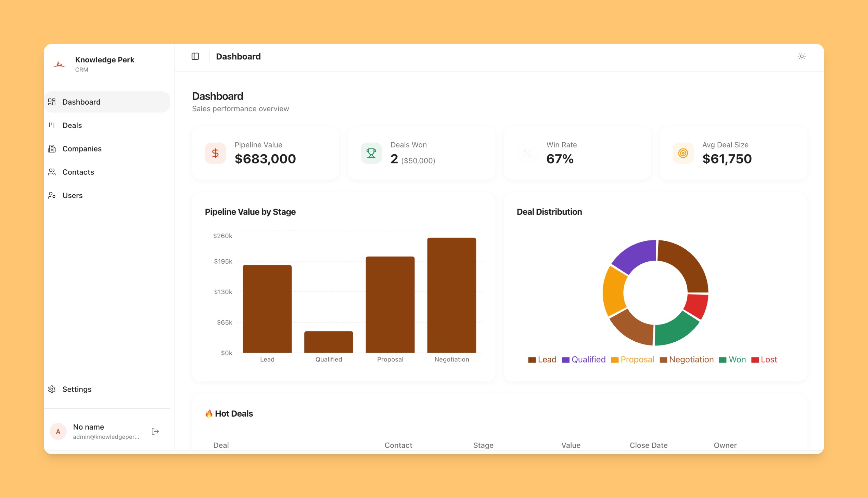Open the Deals page
This screenshot has height=498, width=868.
point(72,126)
